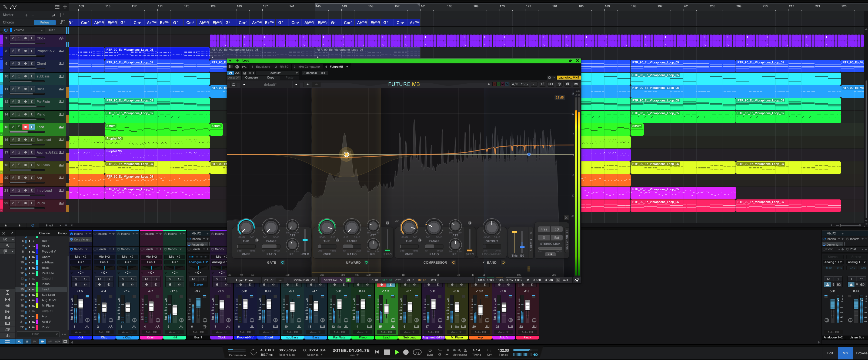The width and height of the screenshot is (868, 360).
Task: Close the FutureMB band panel X
Action: [x=566, y=218]
